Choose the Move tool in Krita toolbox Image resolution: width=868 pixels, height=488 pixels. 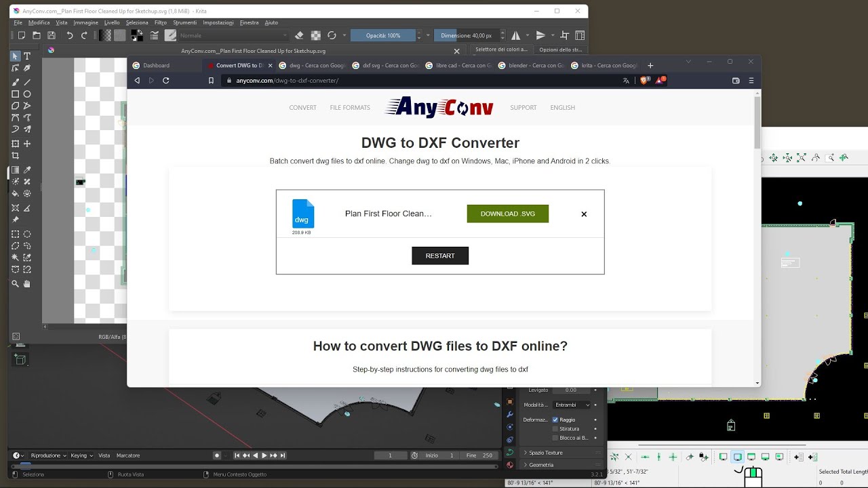(27, 144)
